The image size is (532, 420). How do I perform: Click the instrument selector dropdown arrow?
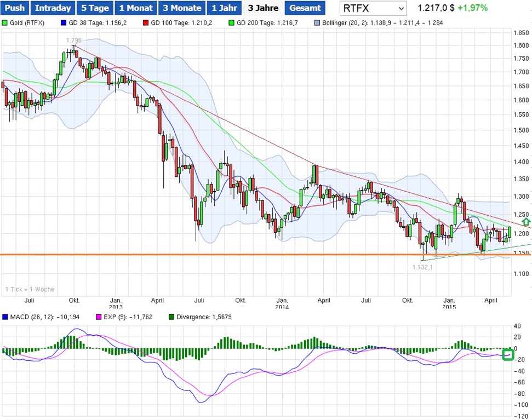coord(401,8)
